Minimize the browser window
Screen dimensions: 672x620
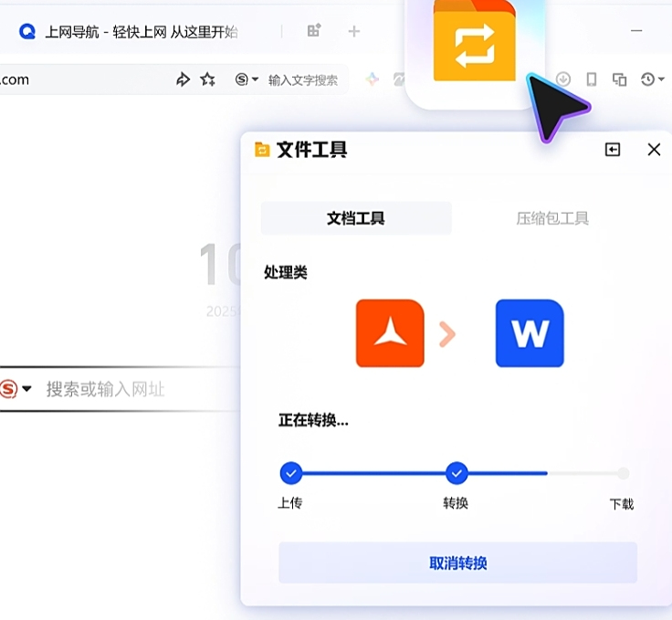click(636, 31)
